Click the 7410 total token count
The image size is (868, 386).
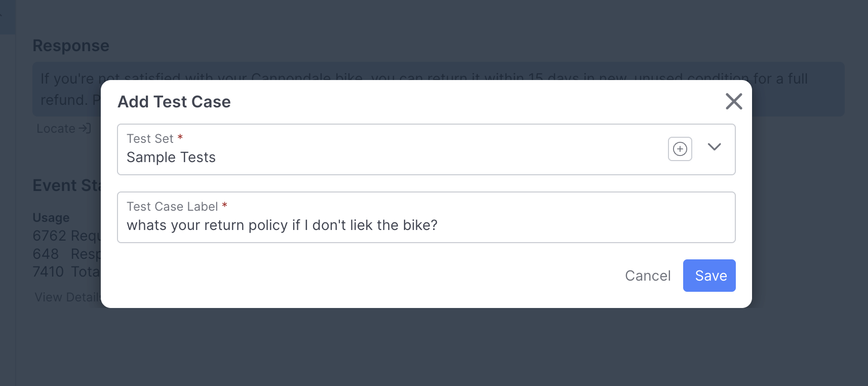[48, 272]
